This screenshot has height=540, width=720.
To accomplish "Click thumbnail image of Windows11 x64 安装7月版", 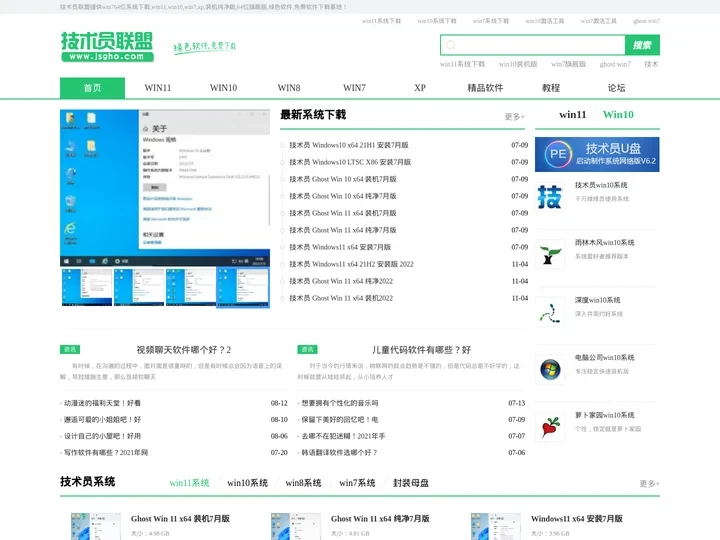I will [x=495, y=527].
